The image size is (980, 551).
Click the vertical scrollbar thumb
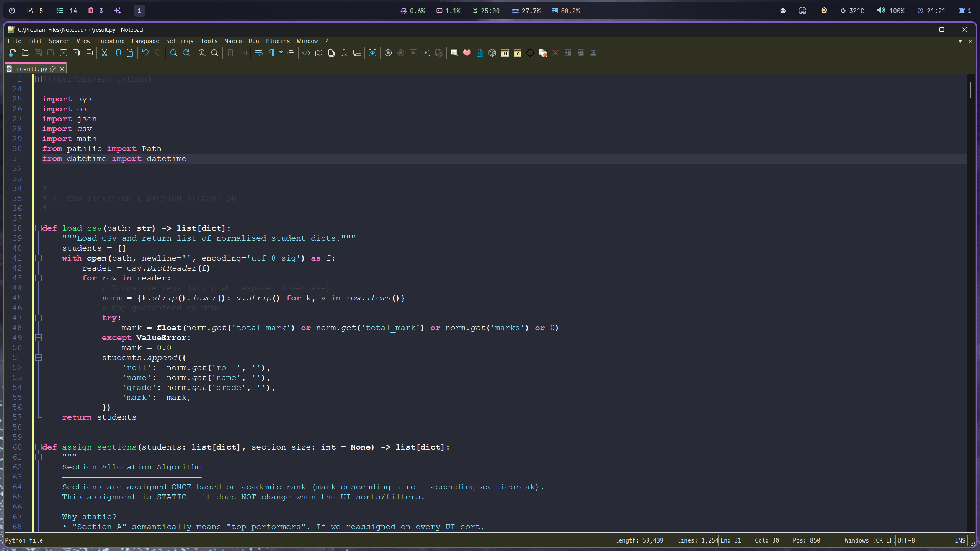(x=970, y=91)
